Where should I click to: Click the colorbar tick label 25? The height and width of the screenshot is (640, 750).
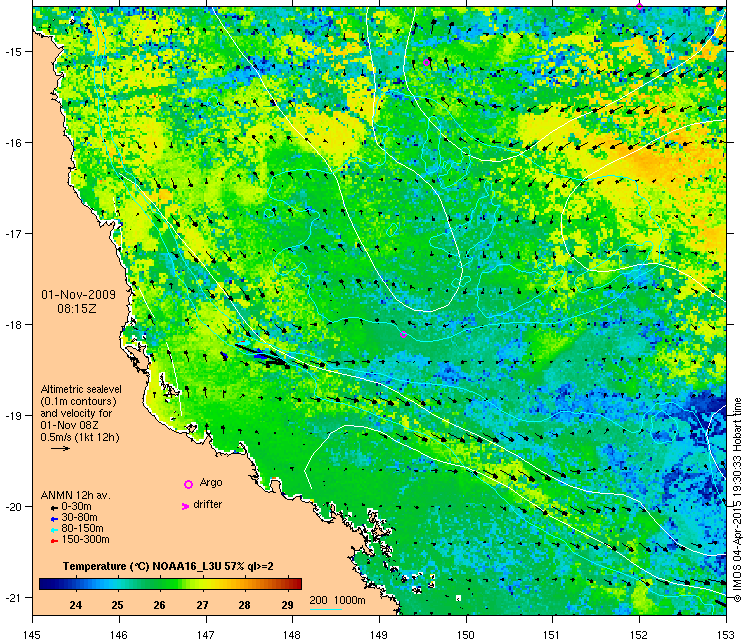[118, 605]
